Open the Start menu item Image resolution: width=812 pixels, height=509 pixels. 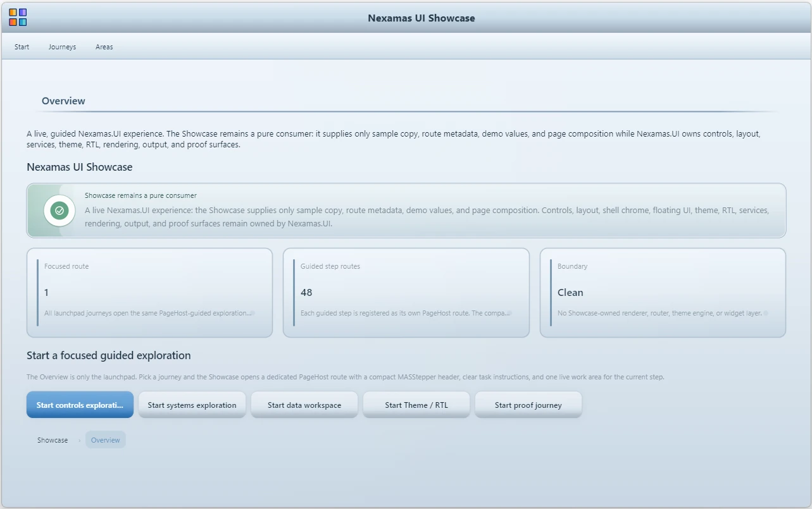(22, 47)
